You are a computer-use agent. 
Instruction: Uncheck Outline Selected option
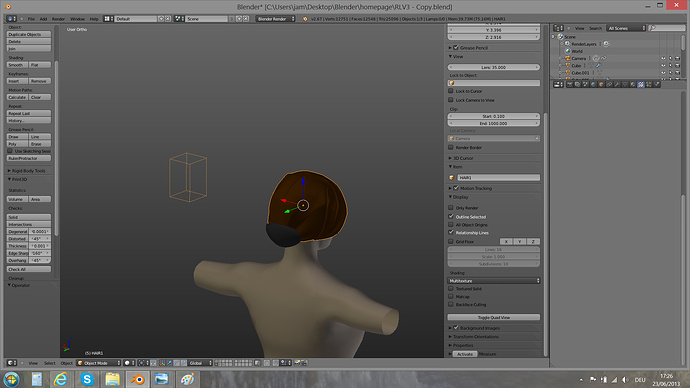pyautogui.click(x=451, y=216)
